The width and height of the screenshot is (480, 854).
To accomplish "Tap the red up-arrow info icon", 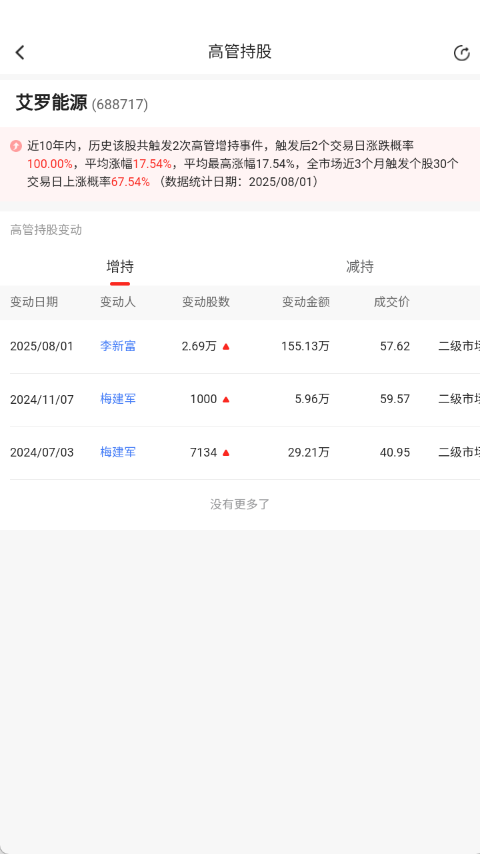I will (x=16, y=146).
